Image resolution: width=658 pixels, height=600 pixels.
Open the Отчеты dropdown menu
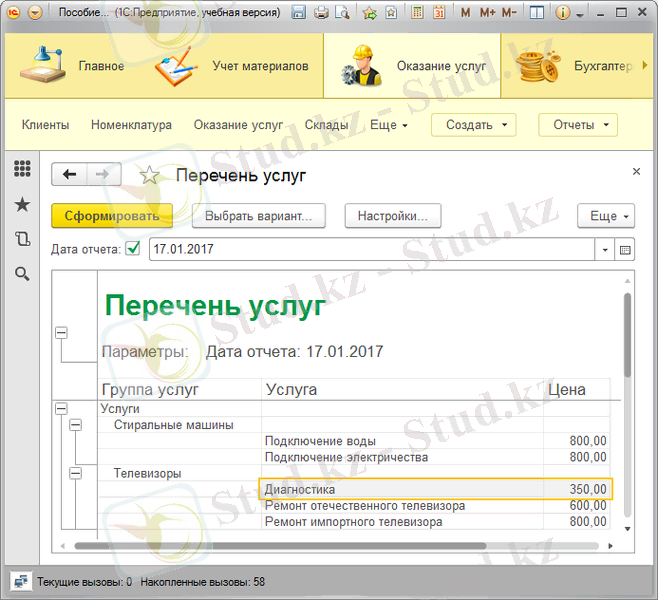[x=578, y=125]
